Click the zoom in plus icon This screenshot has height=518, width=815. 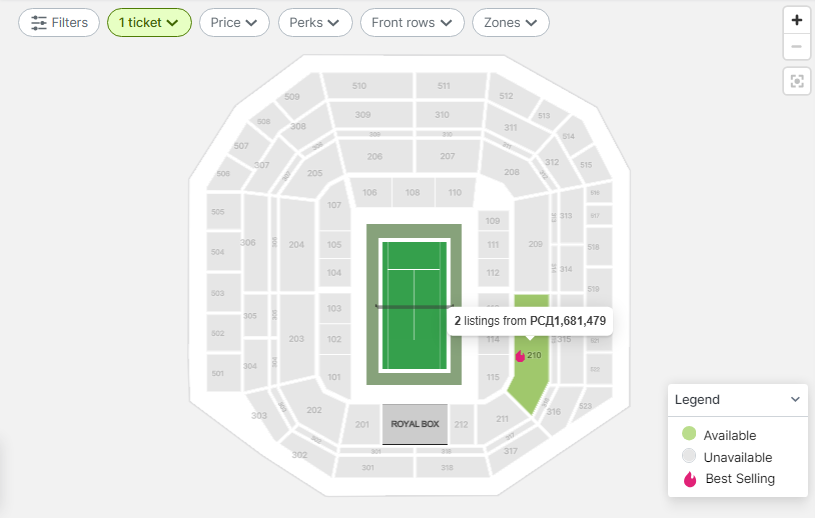796,20
